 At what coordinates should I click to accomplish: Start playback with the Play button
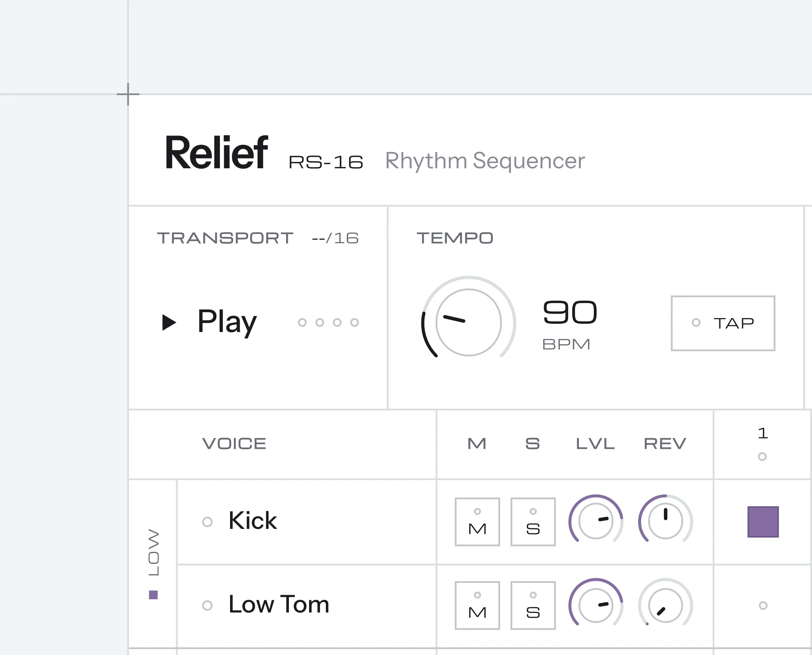pos(209,322)
